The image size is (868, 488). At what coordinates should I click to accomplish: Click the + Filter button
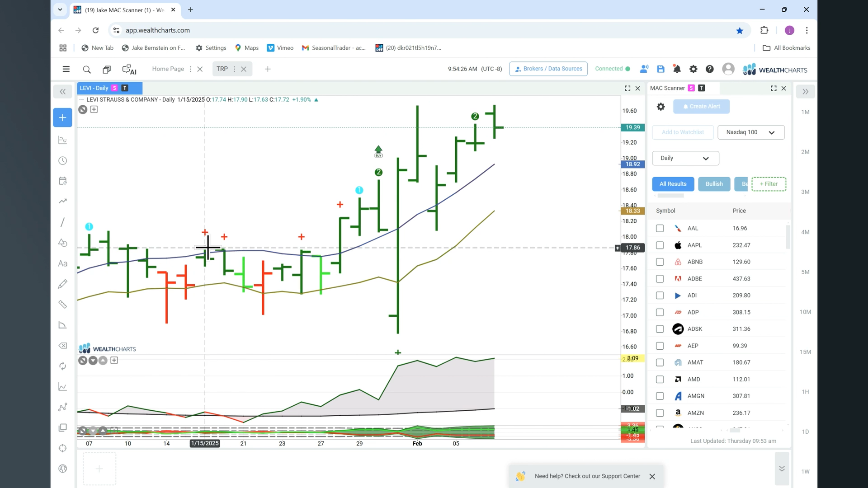tap(769, 184)
